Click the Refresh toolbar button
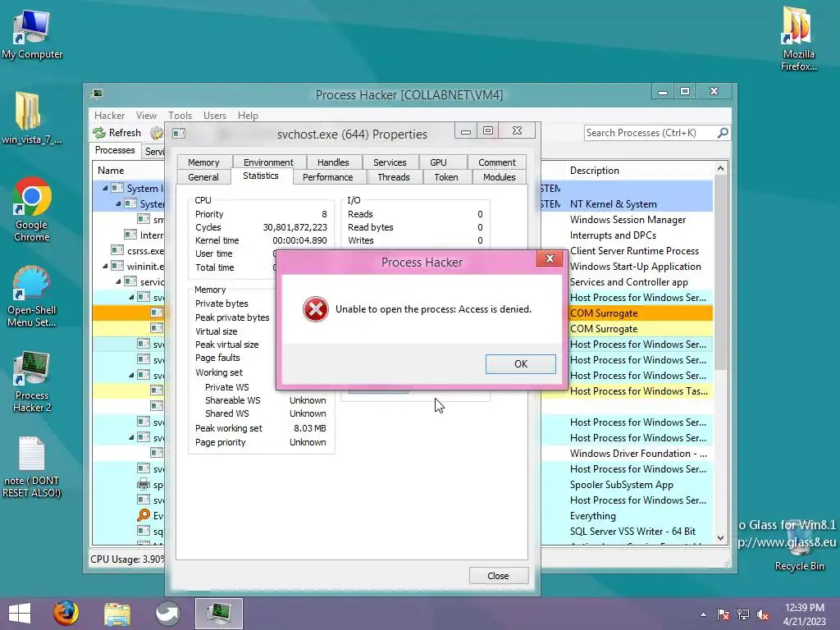 tap(116, 132)
